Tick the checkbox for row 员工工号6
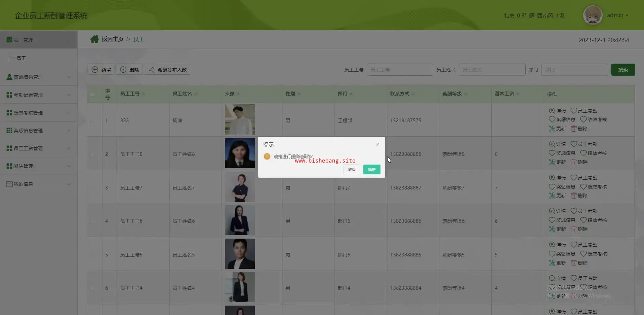This screenshot has height=315, width=644. tap(92, 221)
